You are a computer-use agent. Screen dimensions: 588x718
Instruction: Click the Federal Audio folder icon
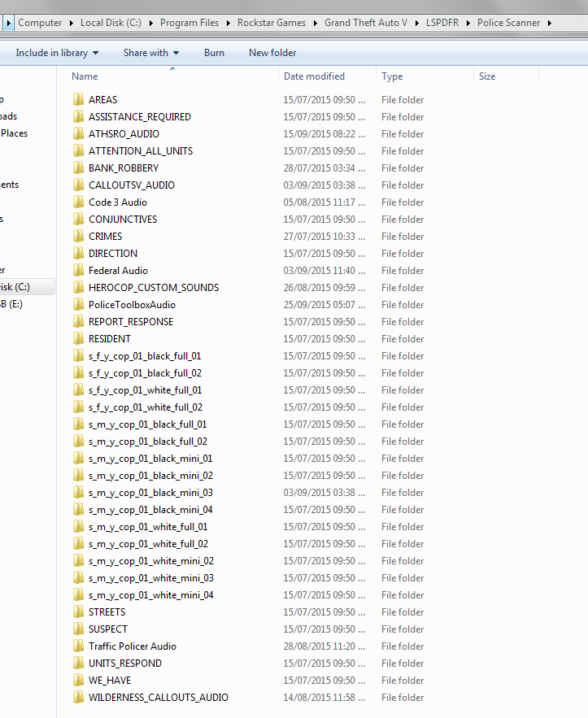coord(78,270)
